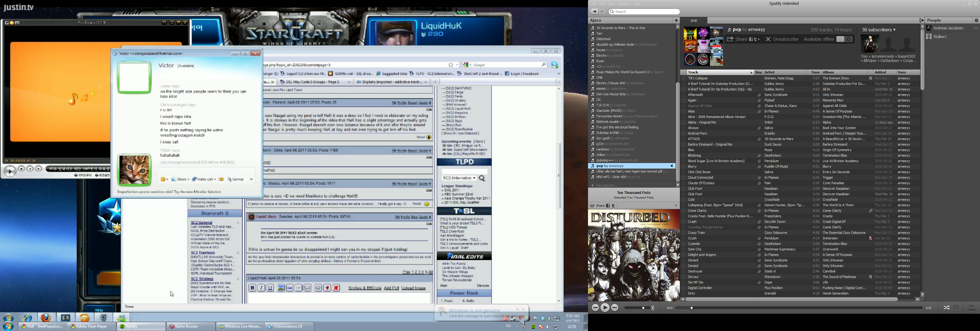Bold text in forum reply editor
980x331 pixels.
point(252,288)
